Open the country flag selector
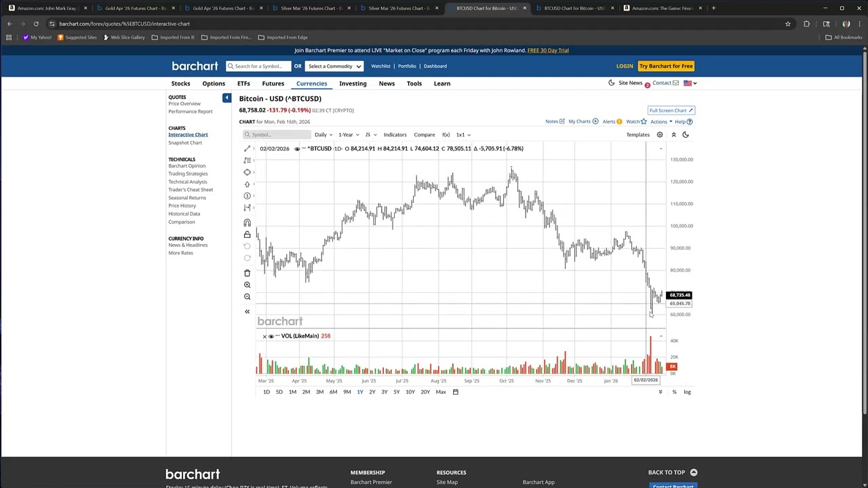 pyautogui.click(x=690, y=83)
